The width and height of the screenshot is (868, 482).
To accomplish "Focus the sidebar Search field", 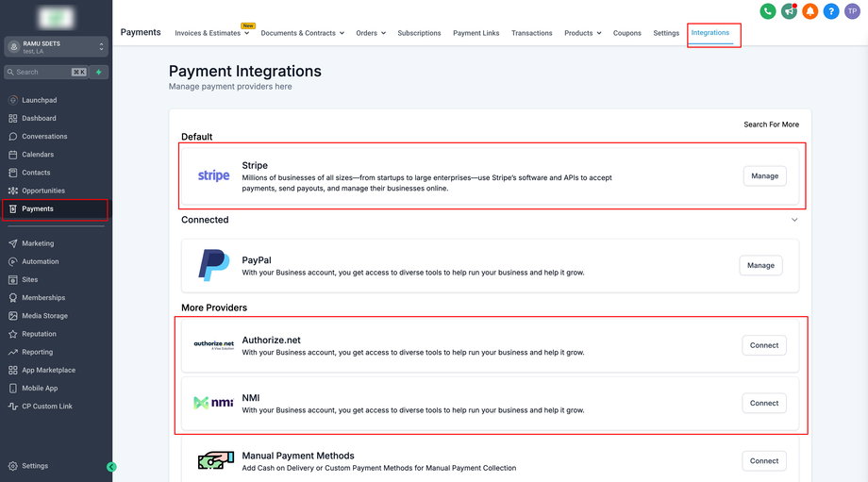I will point(38,72).
